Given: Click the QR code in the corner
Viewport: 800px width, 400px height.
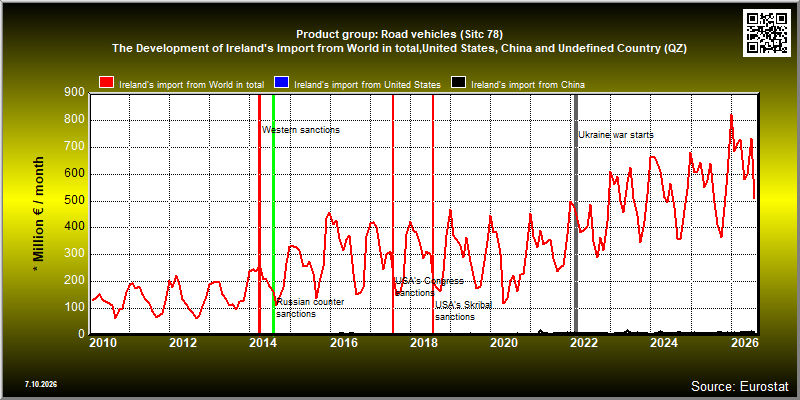Looking at the screenshot, I should [x=767, y=33].
